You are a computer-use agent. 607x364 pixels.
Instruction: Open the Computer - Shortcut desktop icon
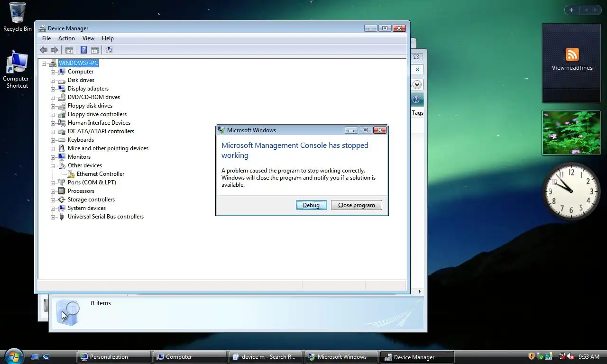click(17, 63)
